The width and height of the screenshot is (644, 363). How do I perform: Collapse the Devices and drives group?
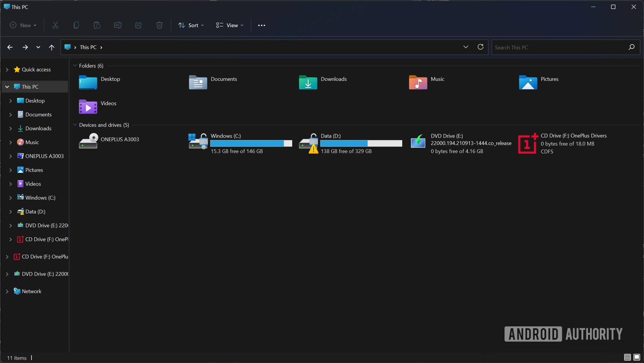tap(75, 125)
